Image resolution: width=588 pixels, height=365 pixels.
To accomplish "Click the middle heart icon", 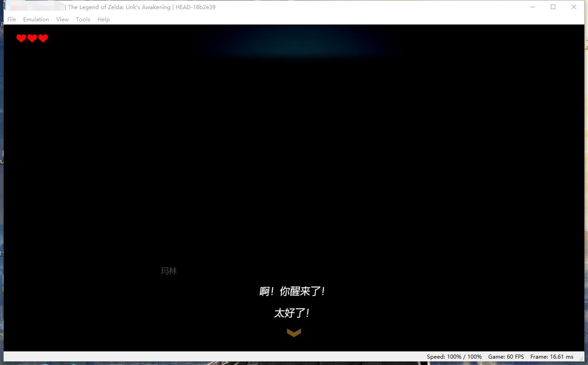I will point(32,39).
